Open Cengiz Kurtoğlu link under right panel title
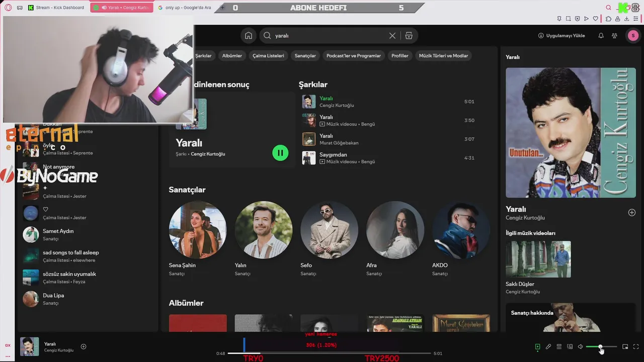644x362 pixels. coord(525,218)
